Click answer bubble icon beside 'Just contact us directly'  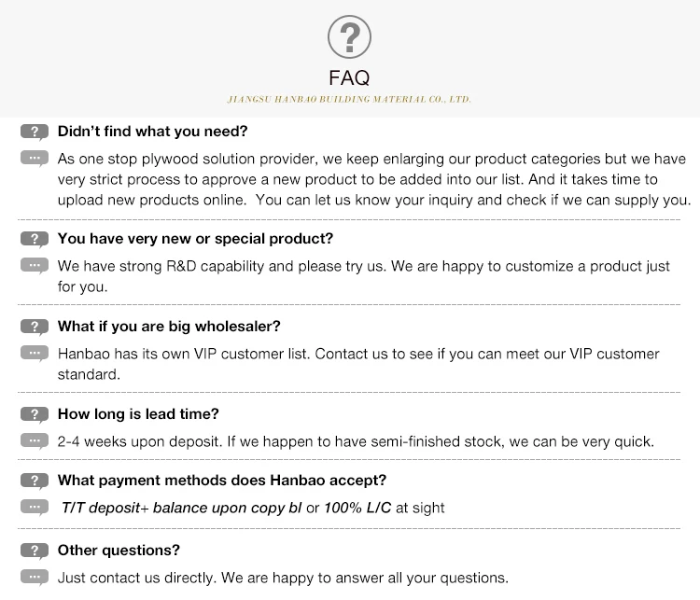[x=34, y=577]
